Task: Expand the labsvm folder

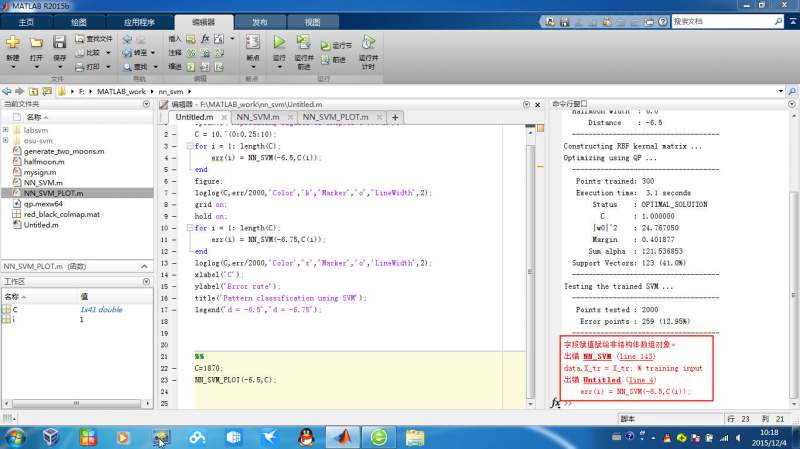Action: coord(6,130)
